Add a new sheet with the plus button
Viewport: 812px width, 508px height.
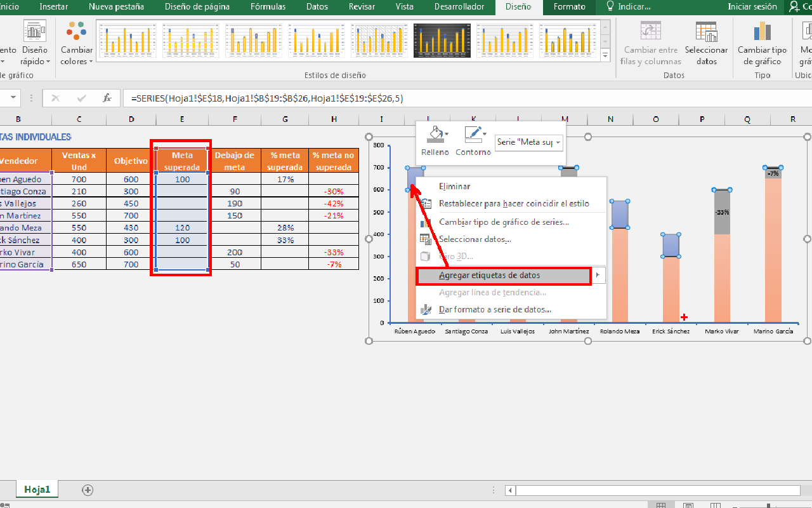[88, 490]
